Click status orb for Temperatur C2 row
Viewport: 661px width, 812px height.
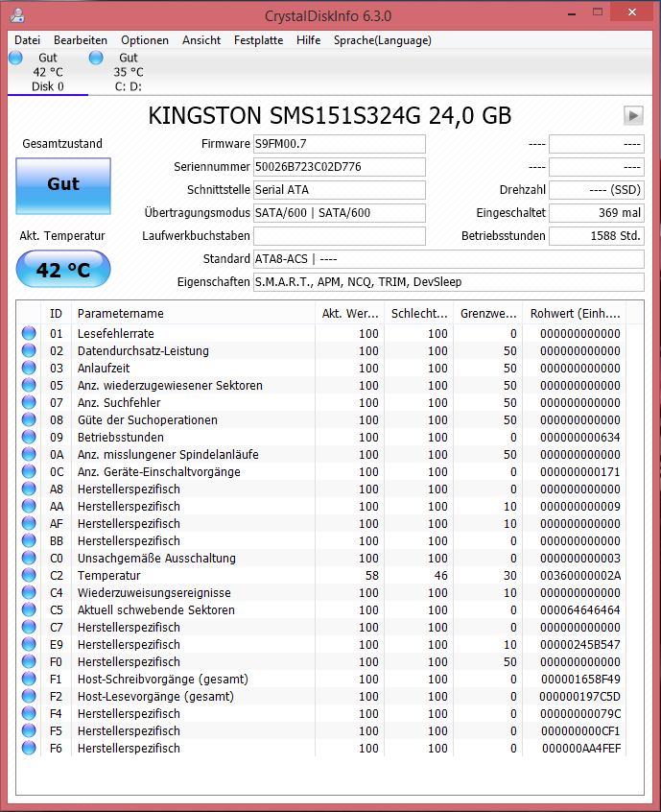tap(29, 575)
